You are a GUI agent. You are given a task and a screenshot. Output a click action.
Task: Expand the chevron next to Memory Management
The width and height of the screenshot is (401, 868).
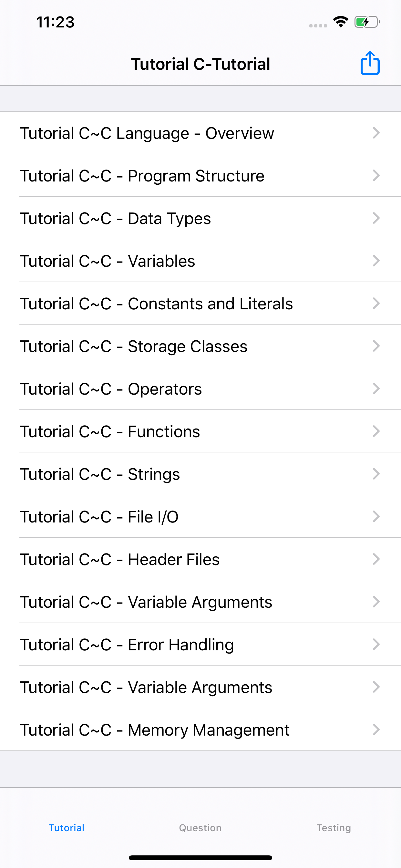tap(376, 729)
